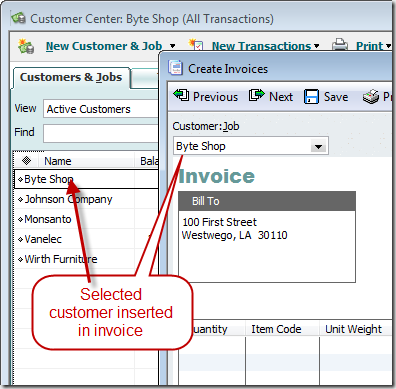Expand the New Transactions dropdown arrow
The width and height of the screenshot is (396, 389).
click(316, 46)
